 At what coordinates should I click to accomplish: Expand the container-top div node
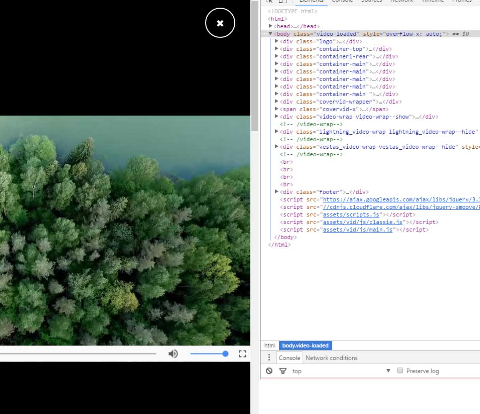pos(277,49)
